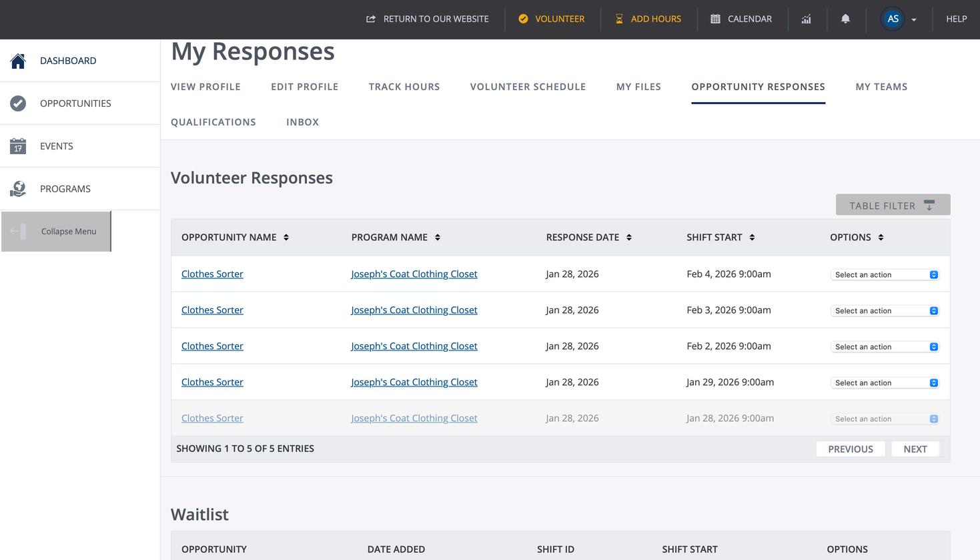Select Programs in the sidebar menu
Viewport: 980px width, 560px height.
coord(80,189)
